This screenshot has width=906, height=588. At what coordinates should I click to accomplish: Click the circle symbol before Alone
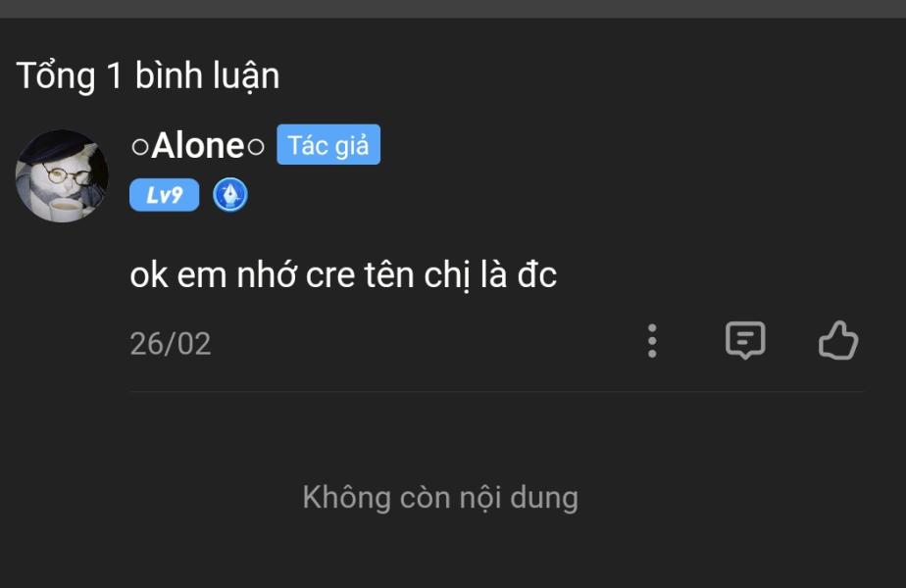click(140, 147)
